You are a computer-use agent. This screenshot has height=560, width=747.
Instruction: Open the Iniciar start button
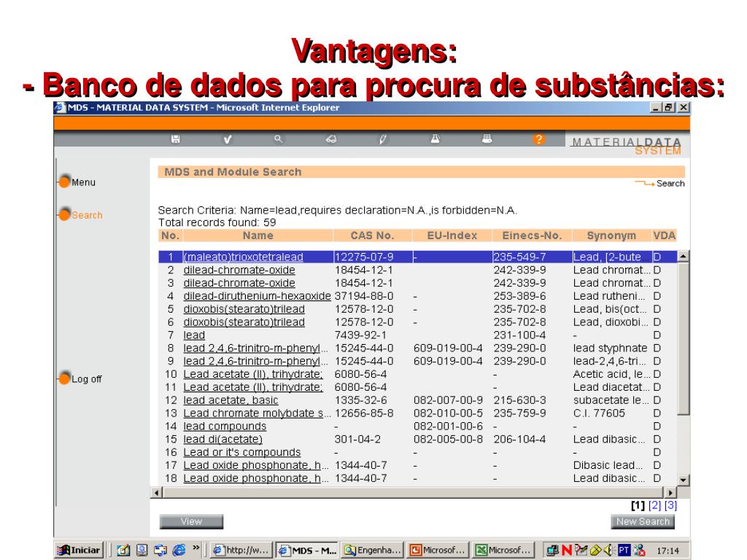tap(79, 550)
